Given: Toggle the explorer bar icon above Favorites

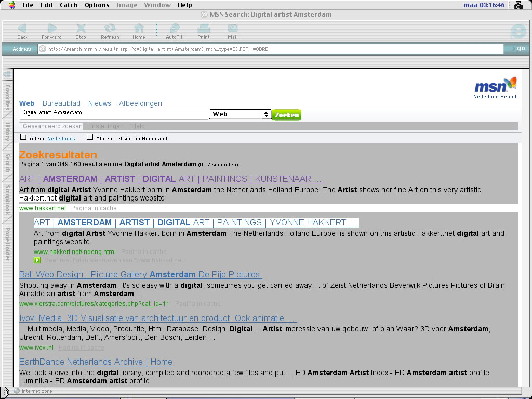Looking at the screenshot, I should [x=7, y=74].
